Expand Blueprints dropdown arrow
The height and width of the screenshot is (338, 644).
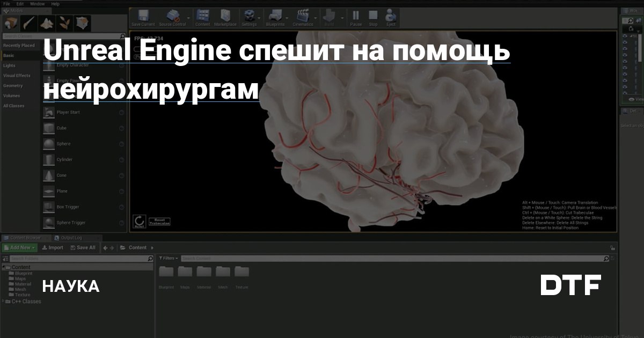(x=288, y=17)
